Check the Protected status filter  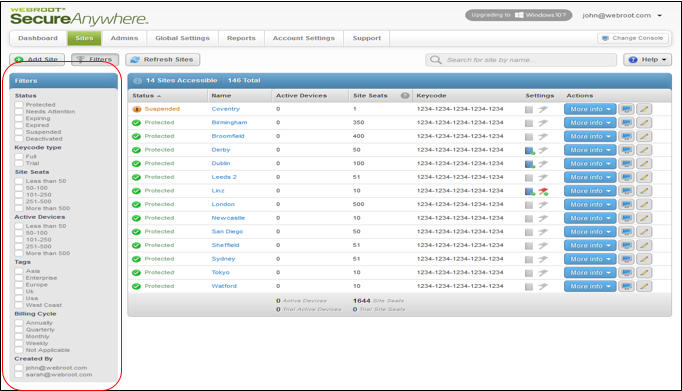tap(19, 105)
